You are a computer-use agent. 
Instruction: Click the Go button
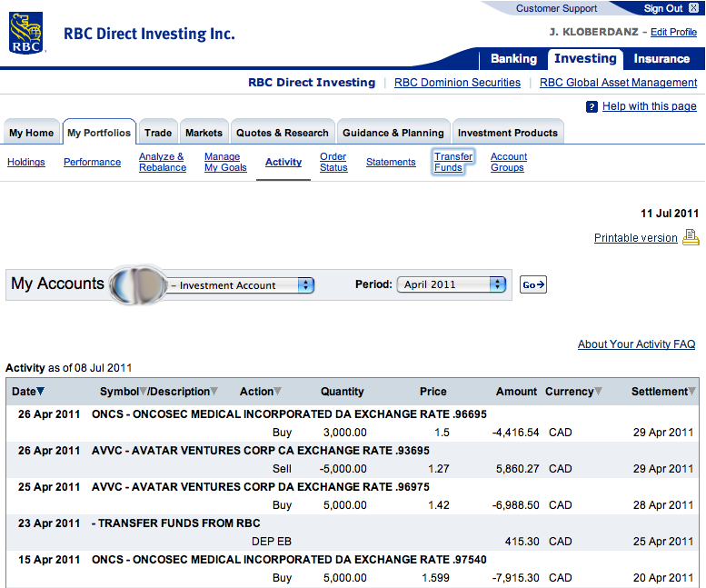click(x=533, y=284)
